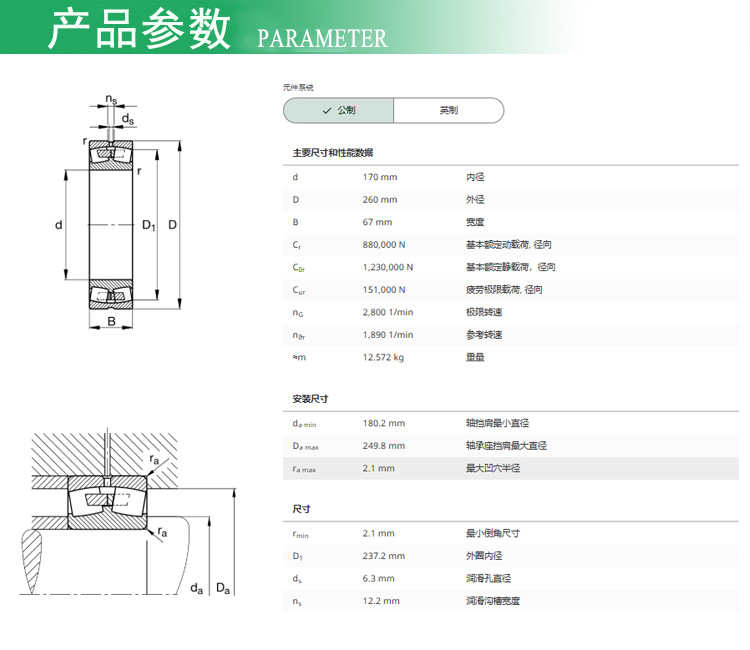
Task: Click the Da max 249.8 mm value
Action: click(x=384, y=446)
